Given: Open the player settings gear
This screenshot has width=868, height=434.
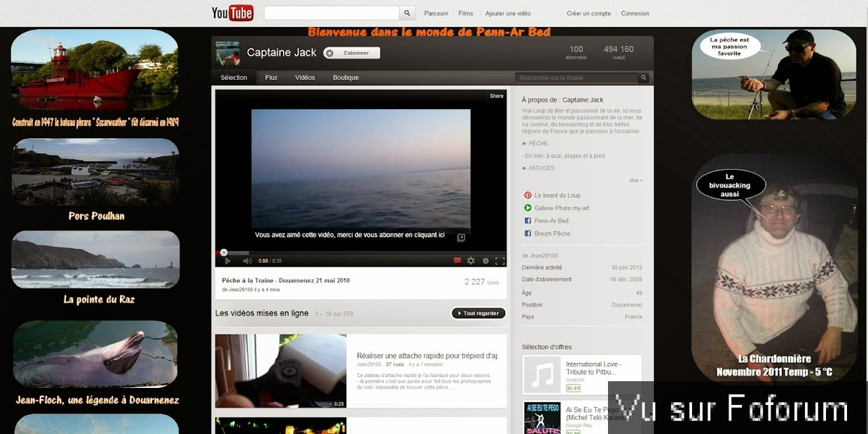Looking at the screenshot, I should pos(471,261).
